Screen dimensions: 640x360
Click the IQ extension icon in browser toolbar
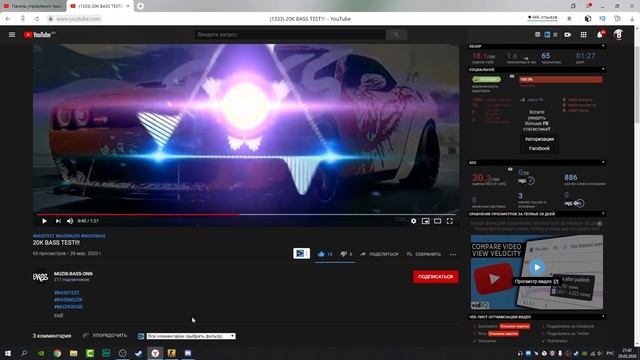click(602, 19)
